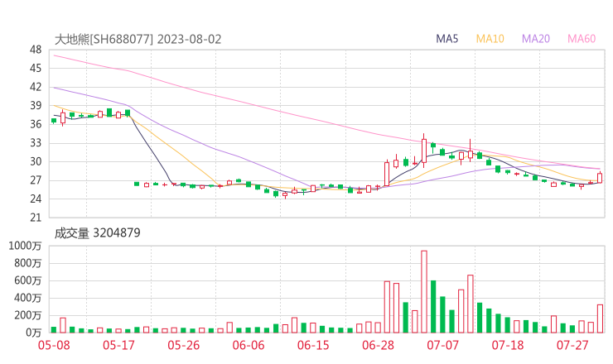Image resolution: width=613 pixels, height=364 pixels.
Task: Click the MA60 legend label
Action: click(582, 39)
